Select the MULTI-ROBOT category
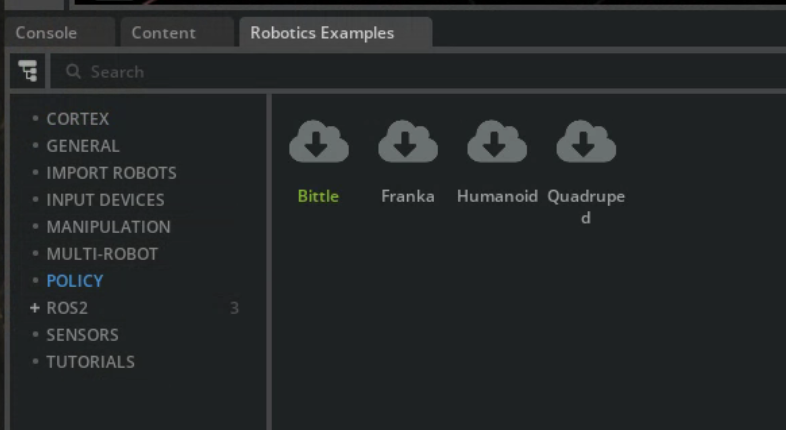Viewport: 786px width, 430px height. [101, 254]
